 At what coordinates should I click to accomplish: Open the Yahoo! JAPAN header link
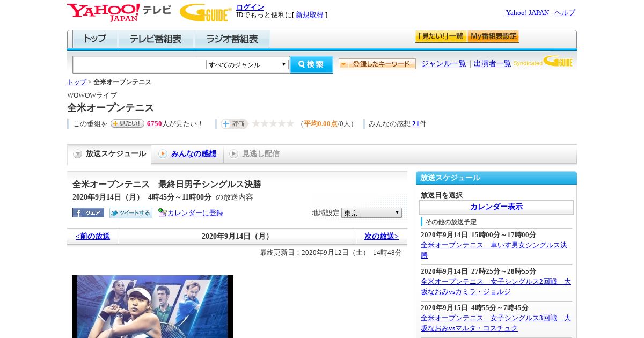tap(528, 13)
